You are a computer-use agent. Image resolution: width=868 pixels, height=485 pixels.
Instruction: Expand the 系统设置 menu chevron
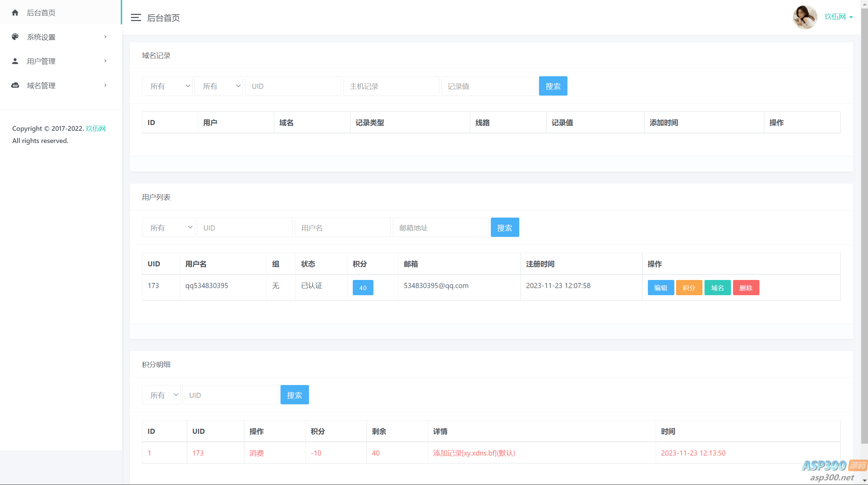pos(105,37)
